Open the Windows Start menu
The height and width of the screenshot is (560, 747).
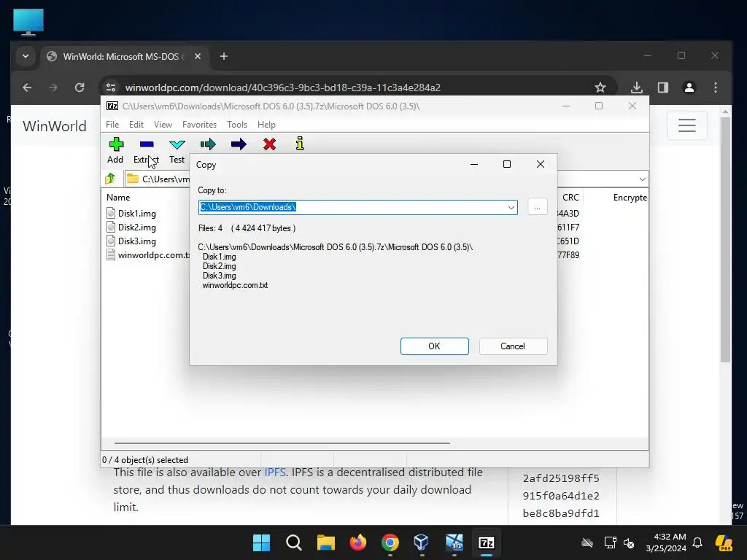[x=261, y=542]
